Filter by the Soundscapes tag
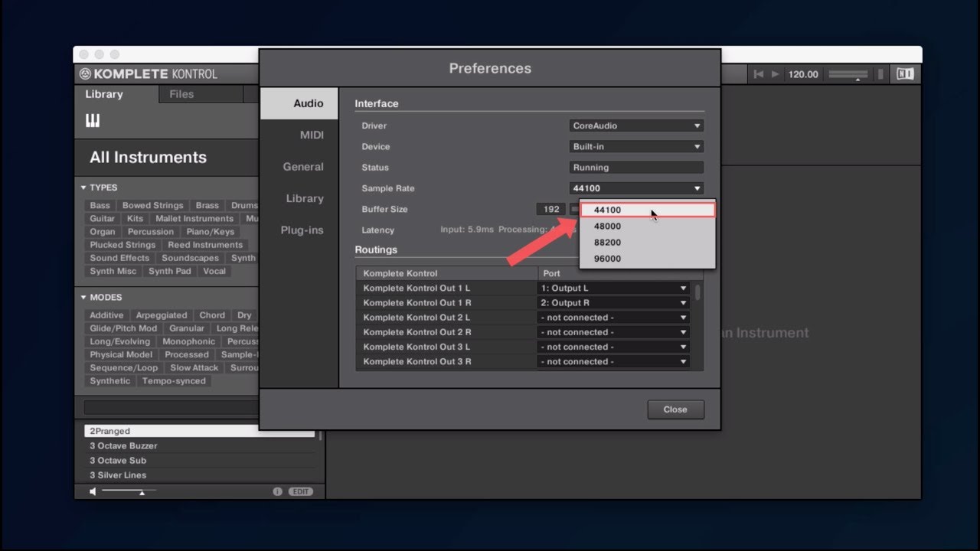Image resolution: width=980 pixels, height=551 pixels. click(x=191, y=258)
